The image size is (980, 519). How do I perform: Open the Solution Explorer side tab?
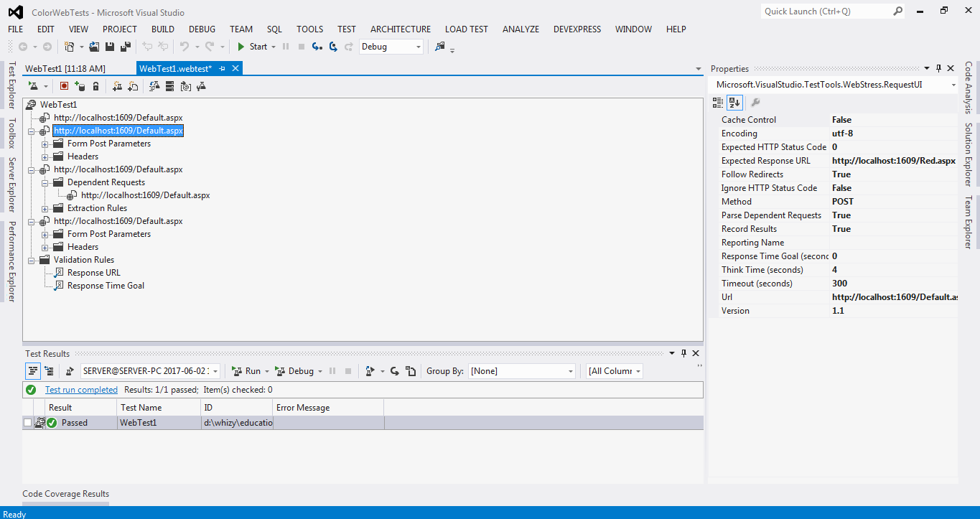[969, 154]
